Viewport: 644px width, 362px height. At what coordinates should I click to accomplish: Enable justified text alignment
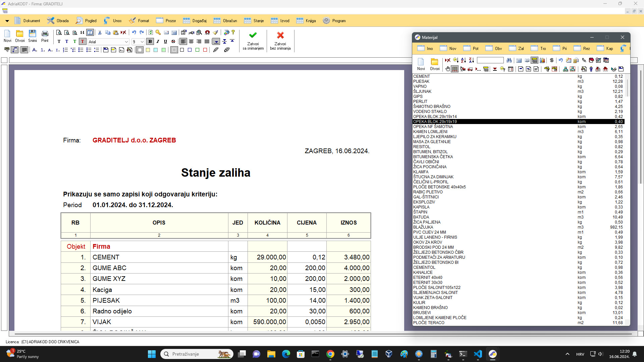(207, 42)
